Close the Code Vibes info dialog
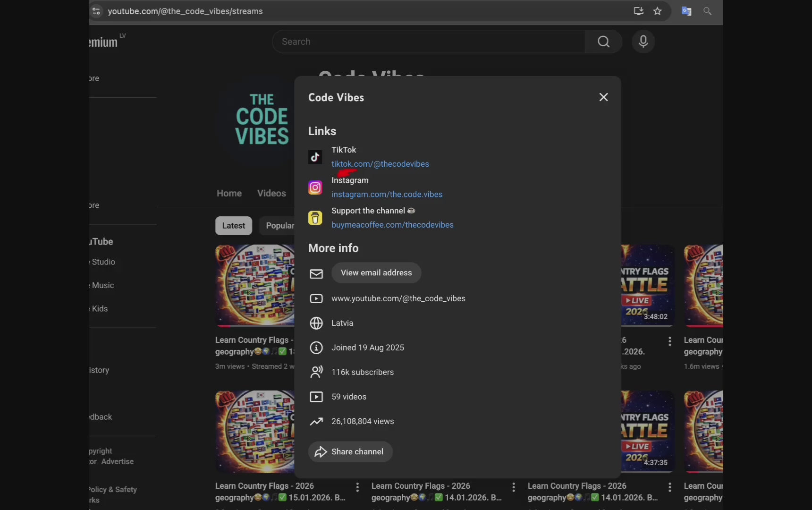The image size is (812, 510). (x=603, y=97)
